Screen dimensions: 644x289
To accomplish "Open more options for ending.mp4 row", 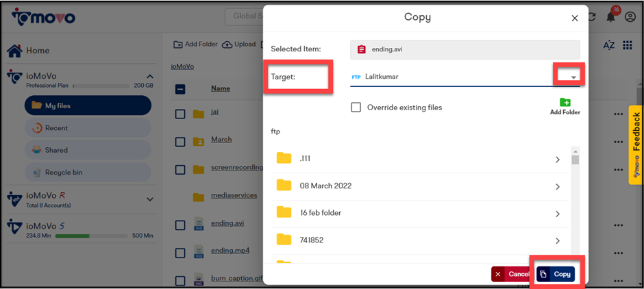I will 619,253.
